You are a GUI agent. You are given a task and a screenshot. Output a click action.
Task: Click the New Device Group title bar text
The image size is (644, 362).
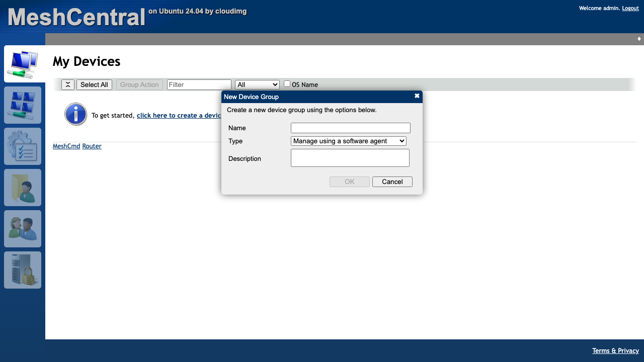click(x=251, y=97)
